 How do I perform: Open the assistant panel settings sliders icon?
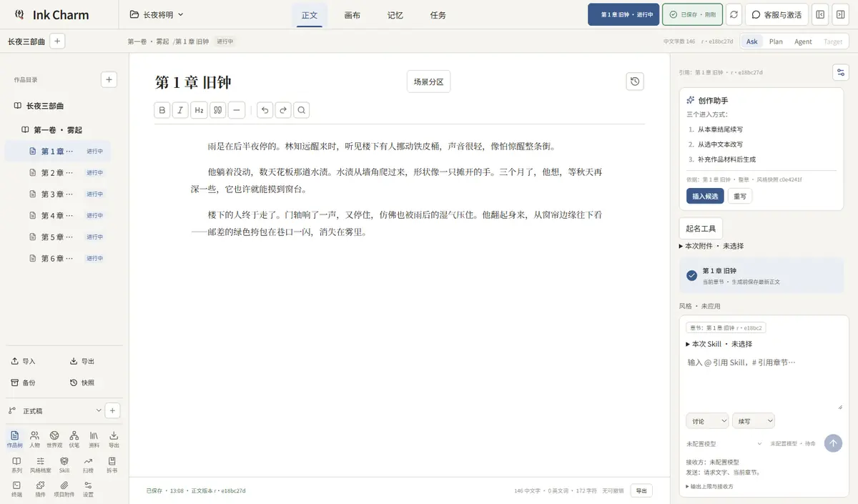pyautogui.click(x=841, y=72)
